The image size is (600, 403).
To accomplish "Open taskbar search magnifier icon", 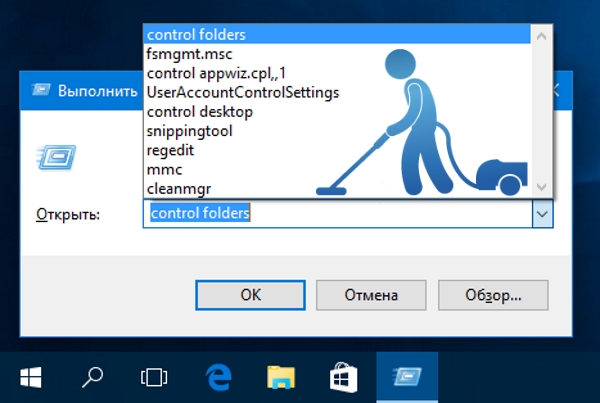I will click(92, 377).
